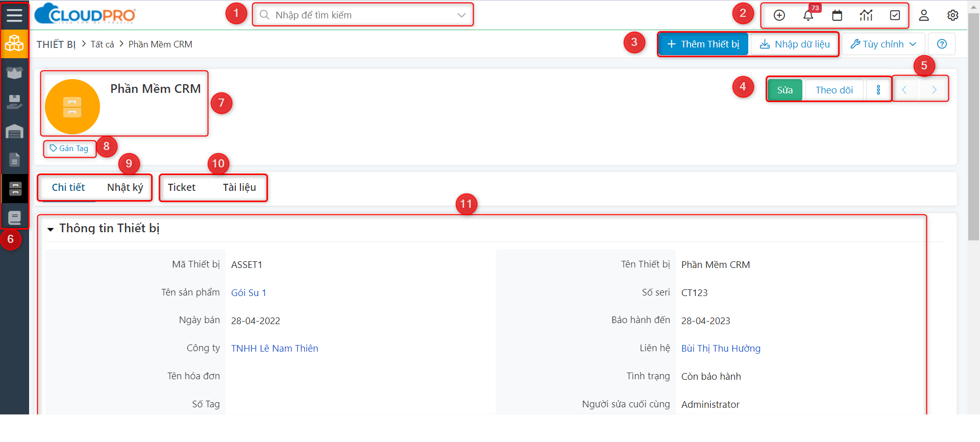Switch to the Nhật ký tab
This screenshot has width=980, height=442.
(125, 187)
